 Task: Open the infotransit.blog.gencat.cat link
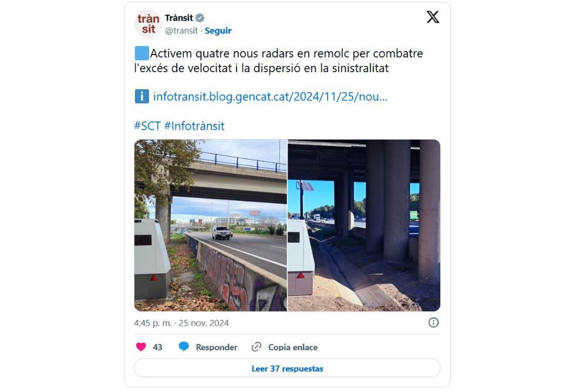270,97
